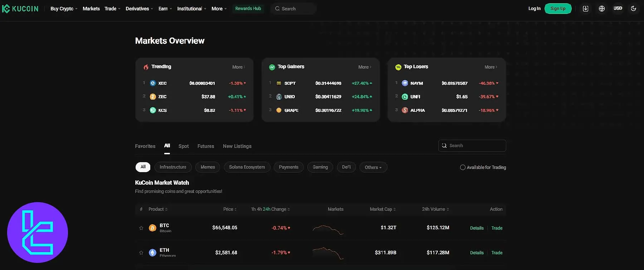
Task: Click the Bitcoin coin icon
Action: pyautogui.click(x=152, y=228)
